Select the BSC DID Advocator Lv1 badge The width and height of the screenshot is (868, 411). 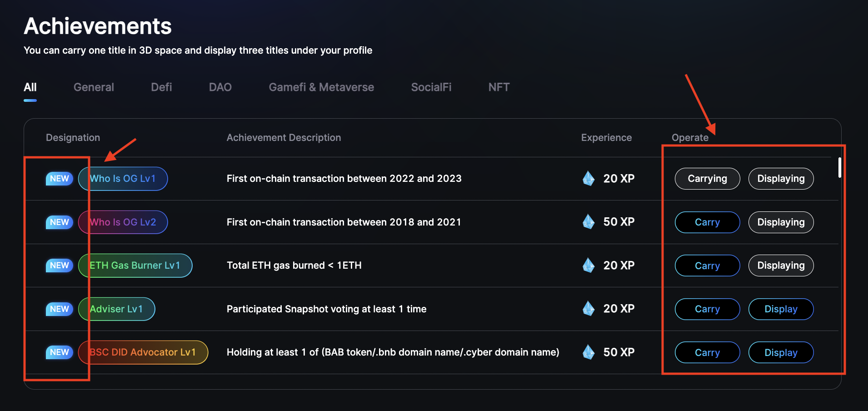pos(143,352)
